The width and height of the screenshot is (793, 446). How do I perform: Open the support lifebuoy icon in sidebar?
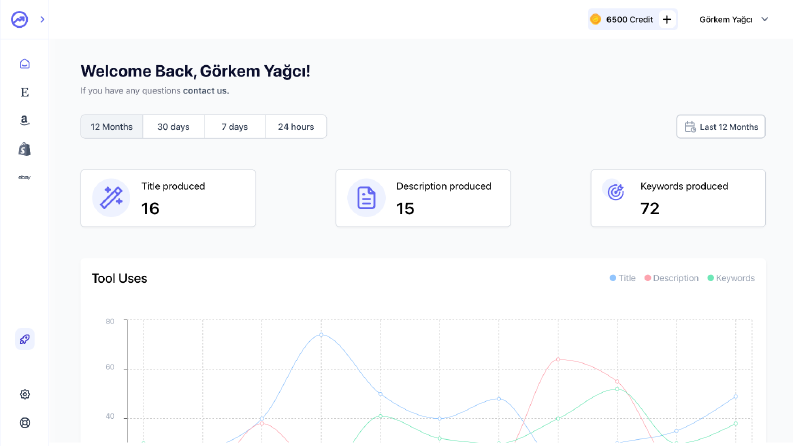(x=25, y=423)
